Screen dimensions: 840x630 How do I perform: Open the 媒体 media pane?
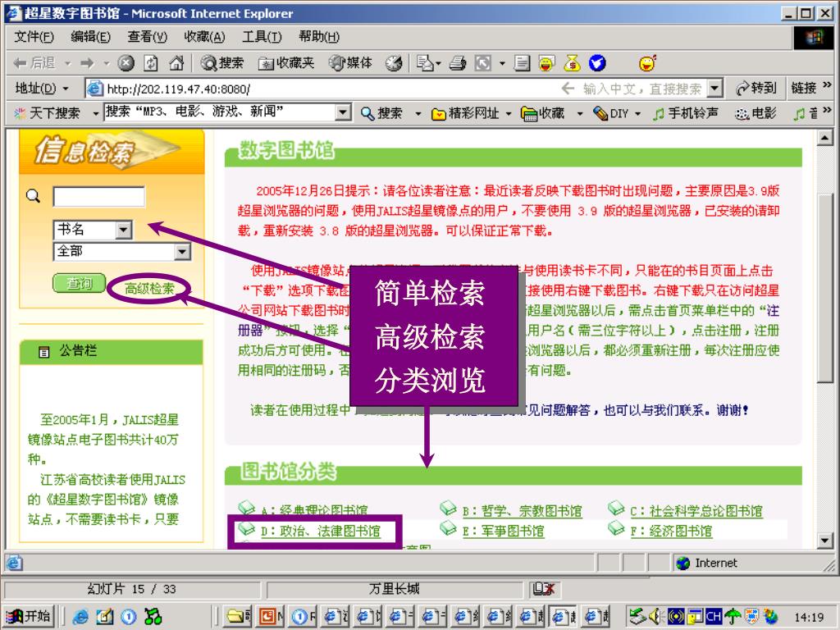click(x=350, y=63)
